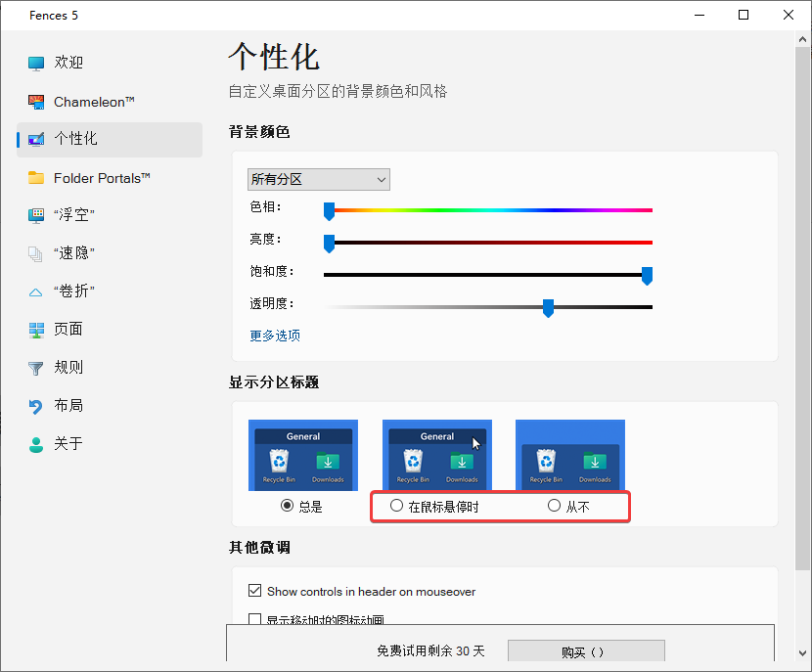This screenshot has width=812, height=672.
Task: Maximize the Fences 5 window
Action: [x=744, y=15]
